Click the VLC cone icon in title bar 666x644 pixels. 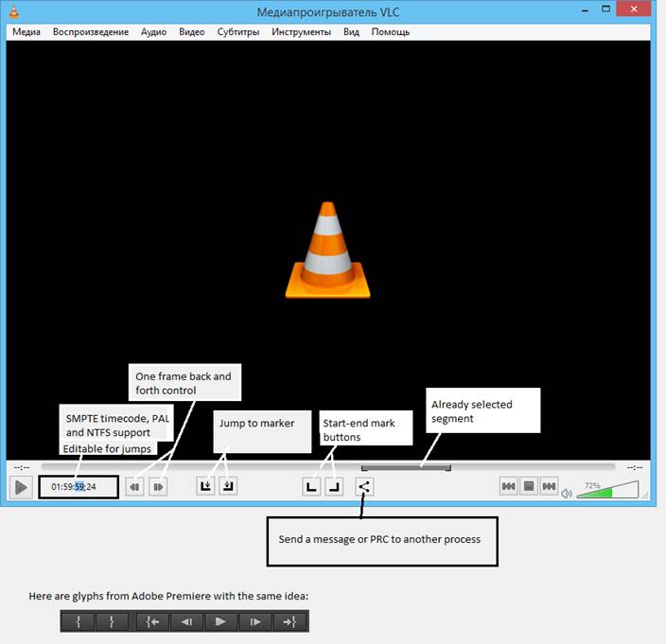[x=14, y=11]
